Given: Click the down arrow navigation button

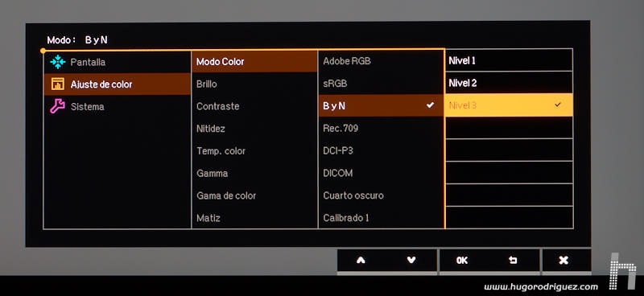Looking at the screenshot, I should (411, 261).
